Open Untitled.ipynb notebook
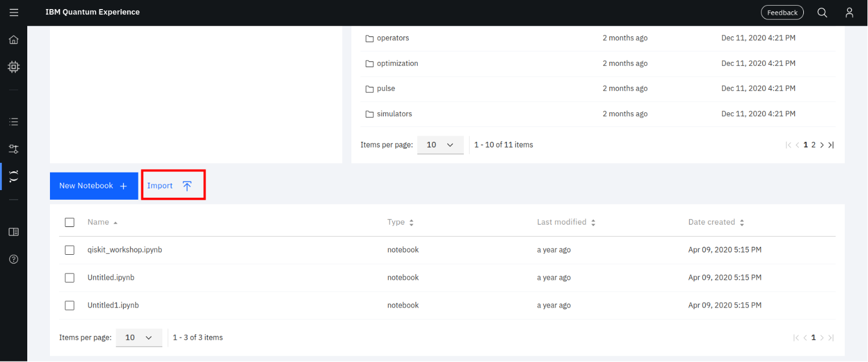 point(111,277)
